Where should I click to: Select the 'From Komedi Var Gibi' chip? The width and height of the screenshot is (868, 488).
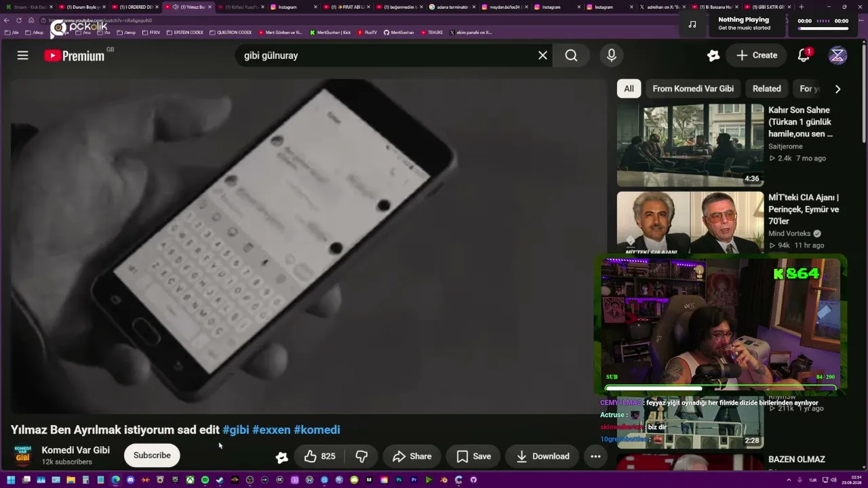click(x=693, y=89)
